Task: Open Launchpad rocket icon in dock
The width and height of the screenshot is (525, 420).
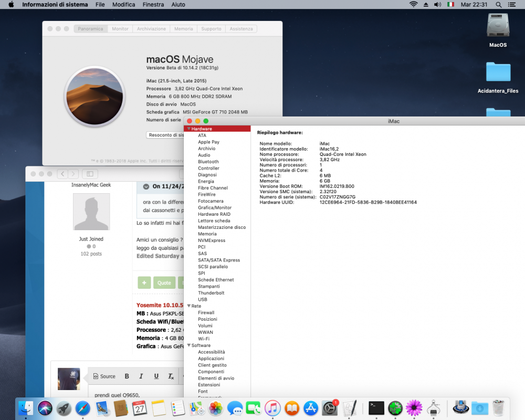Action: (x=64, y=408)
